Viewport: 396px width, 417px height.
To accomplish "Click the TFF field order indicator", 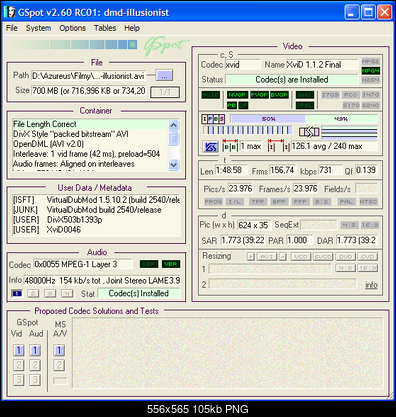I will 257,202.
